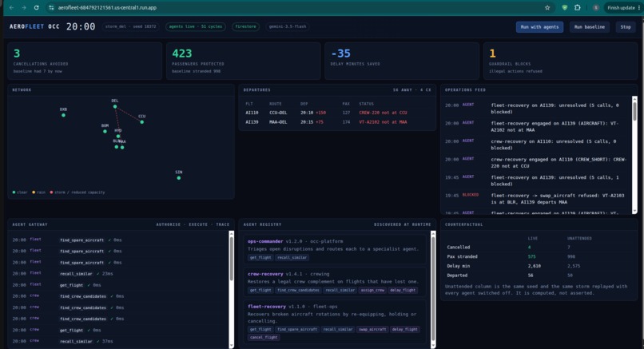Image resolution: width=644 pixels, height=349 pixels.
Task: Select the DXB airport node
Action: (63, 115)
